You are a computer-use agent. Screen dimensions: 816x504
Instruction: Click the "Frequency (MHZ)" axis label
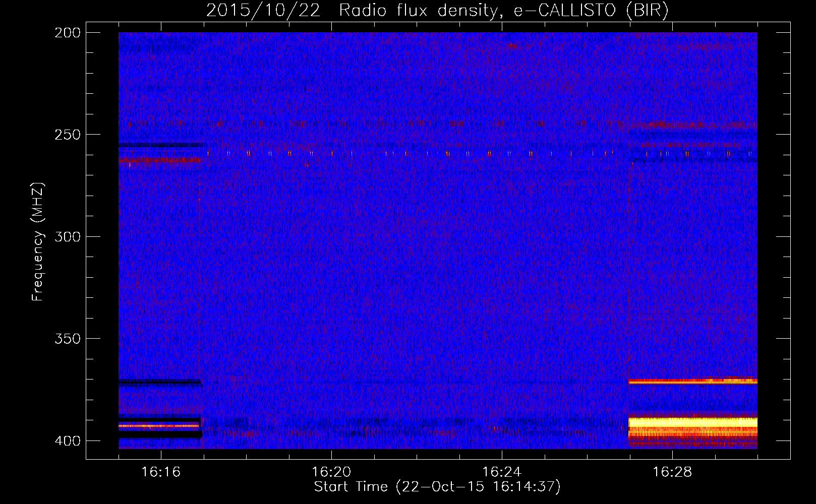pyautogui.click(x=38, y=242)
